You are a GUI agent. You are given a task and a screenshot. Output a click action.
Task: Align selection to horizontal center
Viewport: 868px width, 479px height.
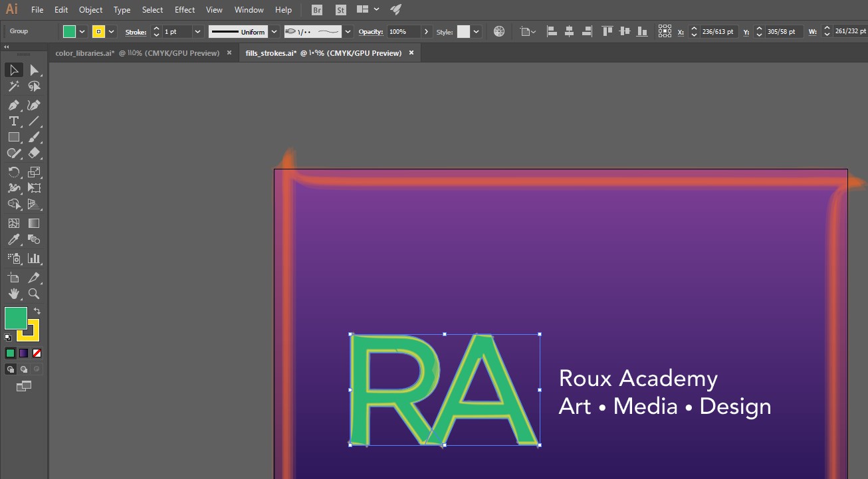[x=569, y=31]
